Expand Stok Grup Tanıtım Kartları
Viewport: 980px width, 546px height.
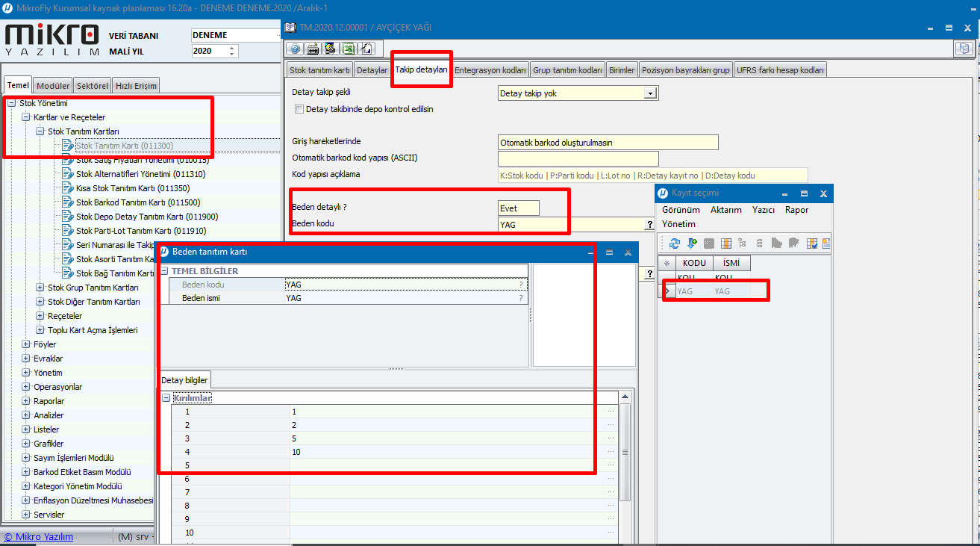[x=40, y=288]
